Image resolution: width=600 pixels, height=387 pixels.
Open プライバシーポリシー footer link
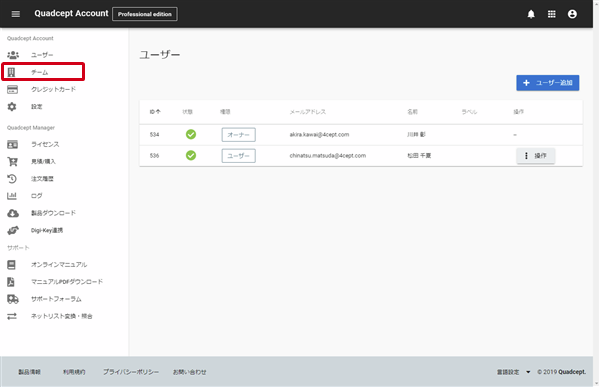pos(131,372)
